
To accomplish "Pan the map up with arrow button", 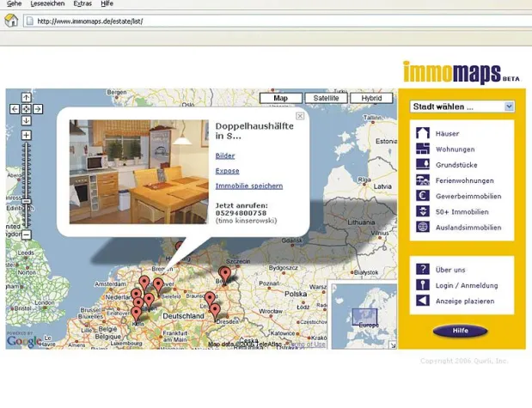I will [27, 98].
